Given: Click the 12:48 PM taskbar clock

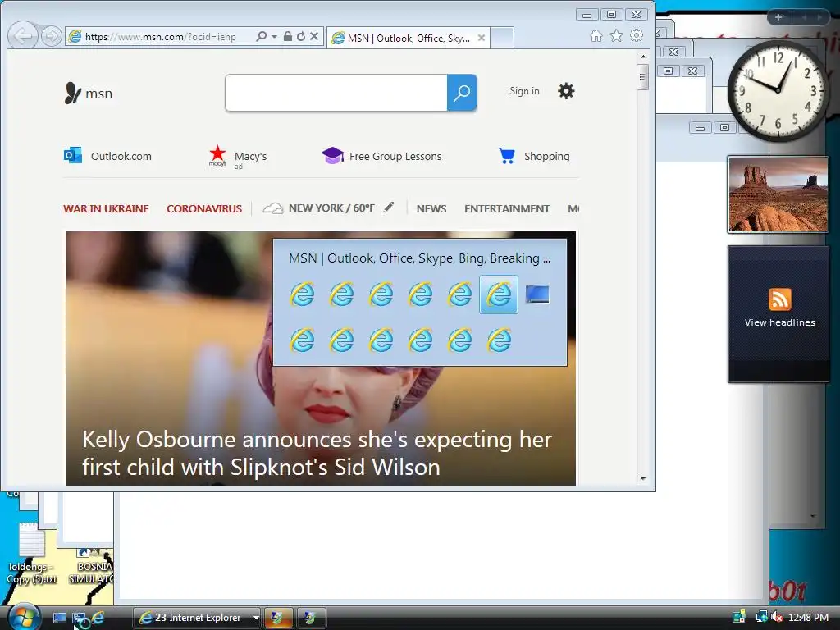Looking at the screenshot, I should [x=808, y=617].
